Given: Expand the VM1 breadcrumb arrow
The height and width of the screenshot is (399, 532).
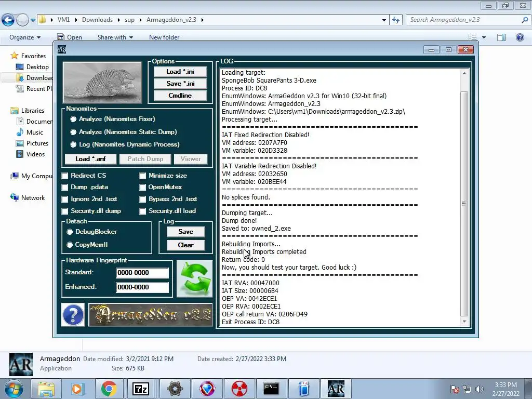Looking at the screenshot, I should pos(76,20).
